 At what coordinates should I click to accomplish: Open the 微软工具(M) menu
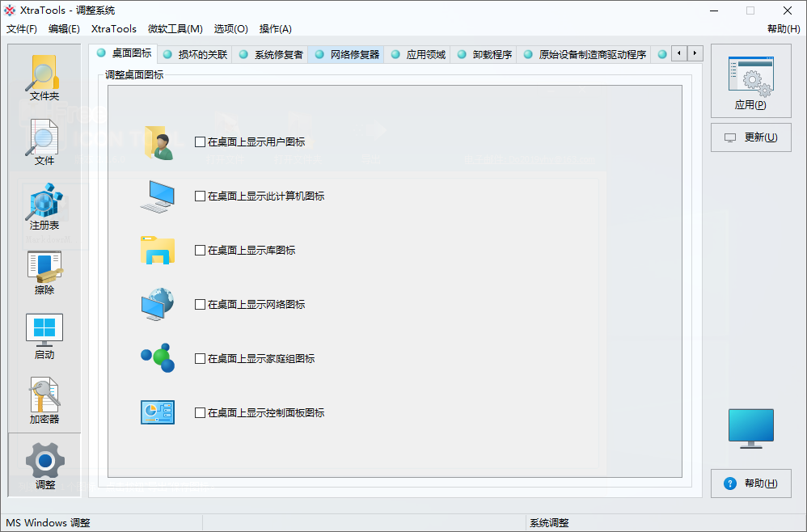(175, 28)
